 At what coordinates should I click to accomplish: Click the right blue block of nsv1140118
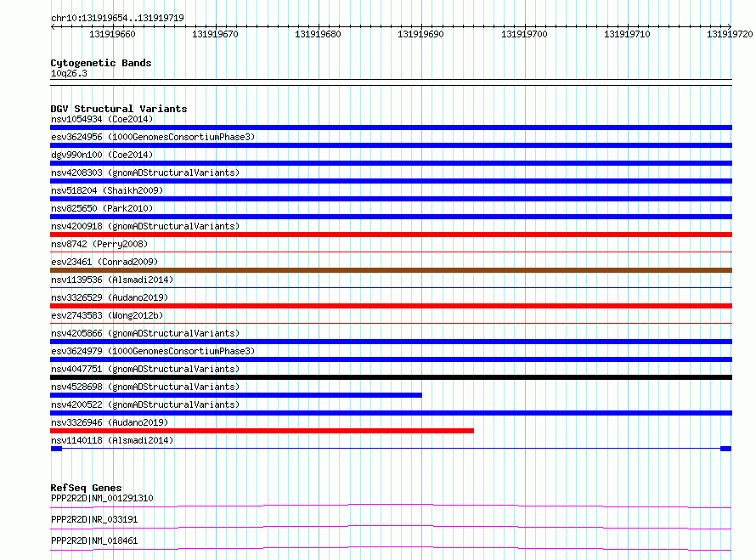(x=725, y=449)
